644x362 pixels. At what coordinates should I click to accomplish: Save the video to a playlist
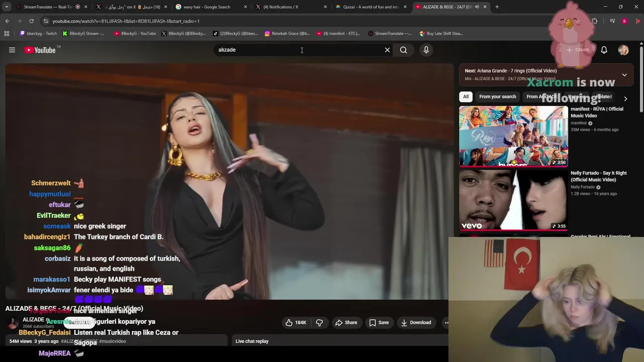pyautogui.click(x=379, y=322)
